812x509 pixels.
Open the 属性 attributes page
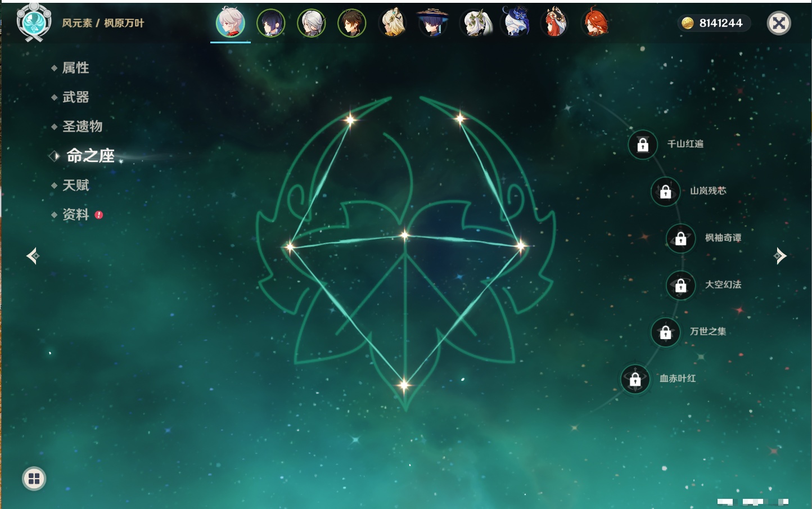point(76,68)
